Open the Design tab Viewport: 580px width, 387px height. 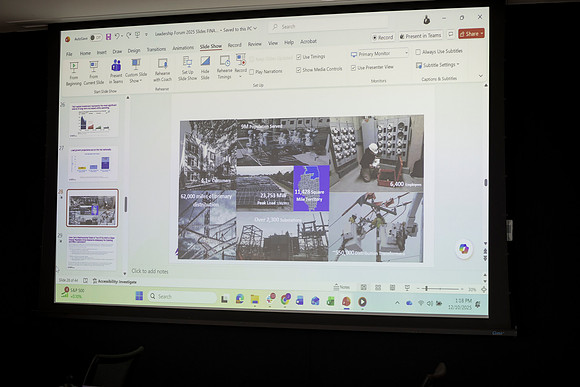pyautogui.click(x=134, y=50)
